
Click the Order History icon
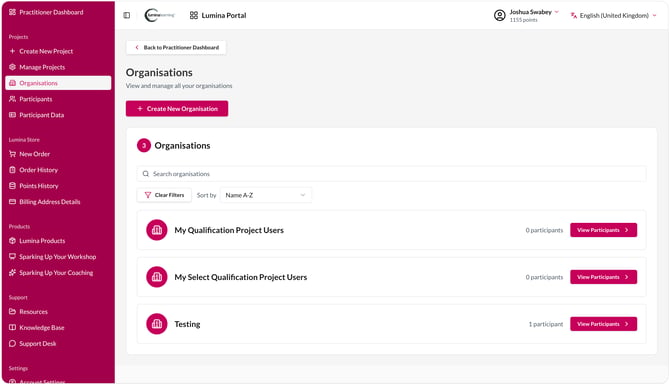pos(12,170)
